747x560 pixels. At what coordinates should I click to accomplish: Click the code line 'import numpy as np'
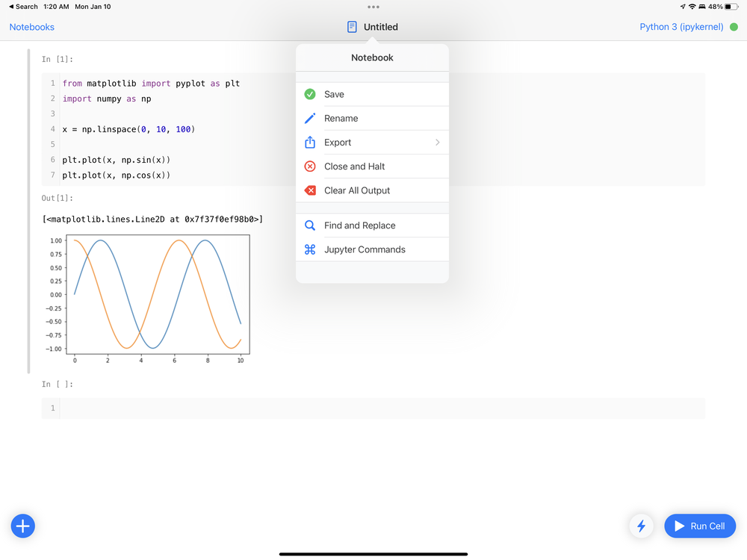(x=107, y=99)
